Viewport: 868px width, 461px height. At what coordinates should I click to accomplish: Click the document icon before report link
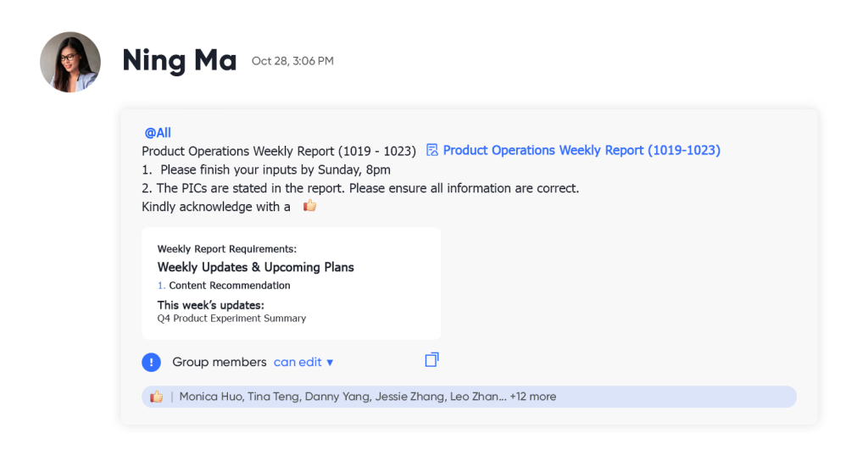click(x=431, y=150)
